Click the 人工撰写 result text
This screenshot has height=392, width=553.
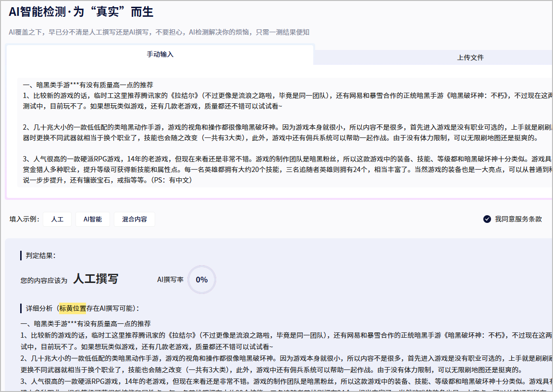coord(95,279)
